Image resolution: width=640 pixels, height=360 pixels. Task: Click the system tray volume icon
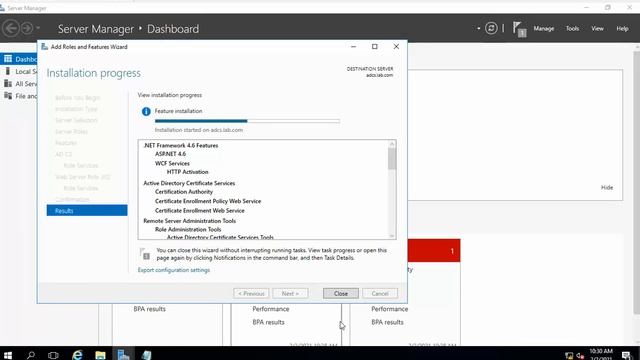point(580,356)
